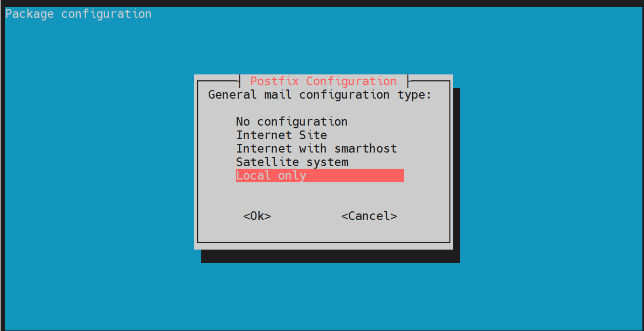Click the "General mail configuration type:" label
Image resolution: width=644 pixels, height=331 pixels.
click(x=320, y=95)
